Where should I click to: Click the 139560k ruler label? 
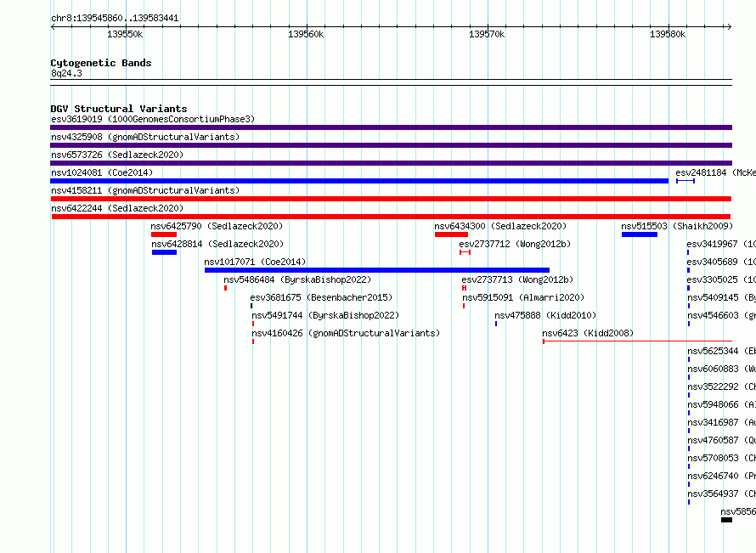(306, 34)
